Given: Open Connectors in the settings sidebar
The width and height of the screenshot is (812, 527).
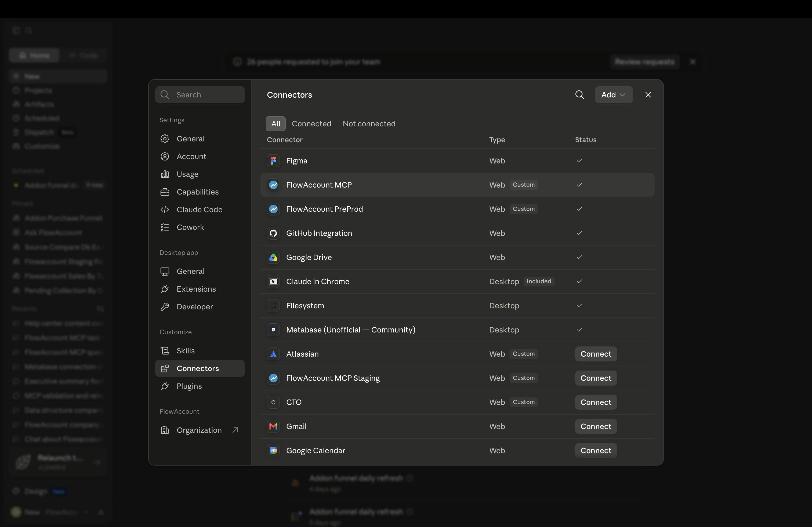Looking at the screenshot, I should pos(200,368).
